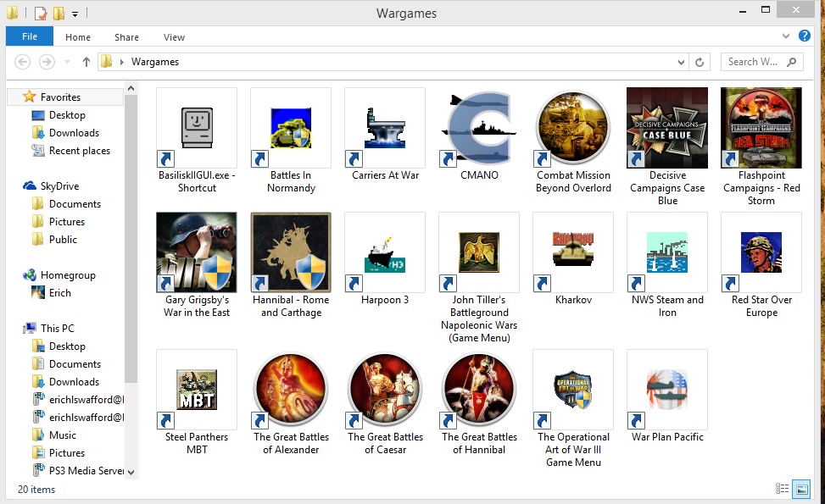Click New Folder icon in quick access toolbar
This screenshot has width=825, height=504.
[59, 13]
